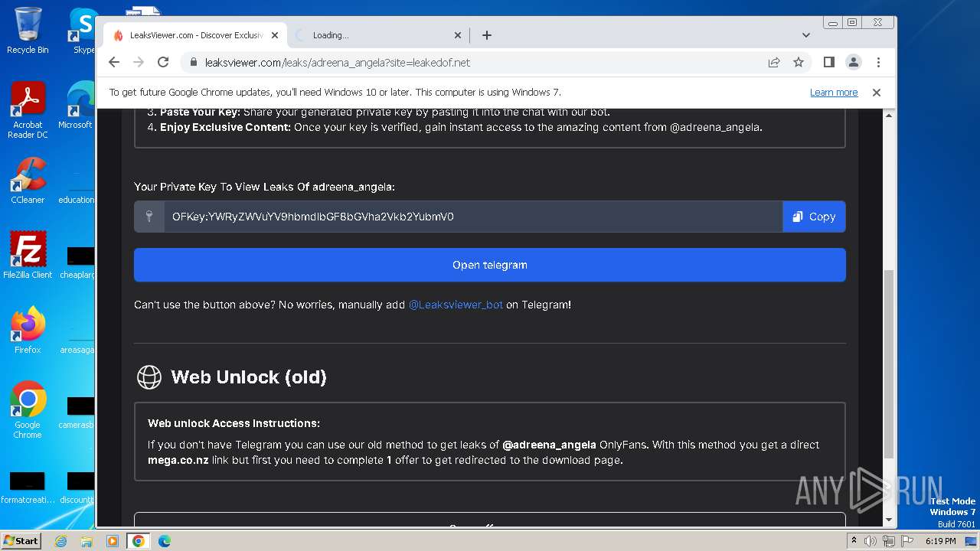Maximize the Chrome window

851,22
